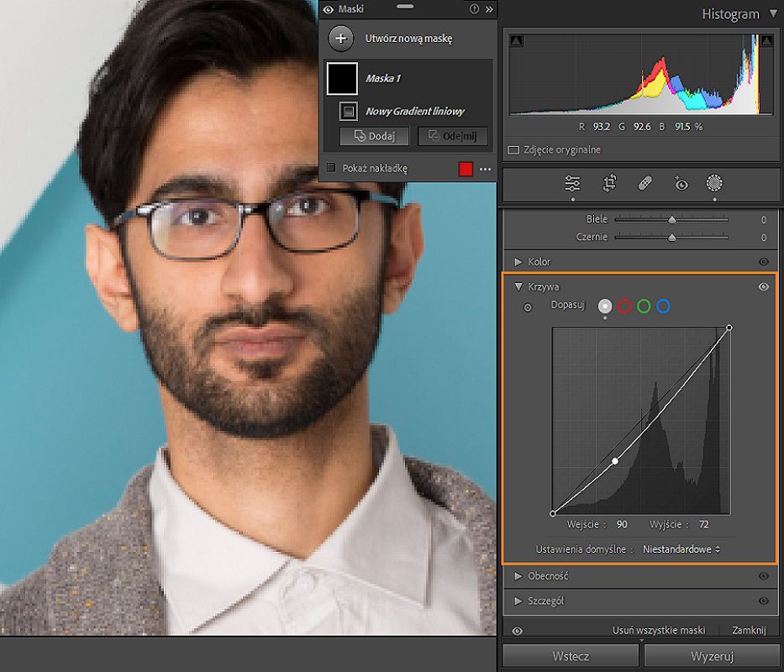Open the red overlay color swatch
The image size is (784, 672).
coord(466,169)
